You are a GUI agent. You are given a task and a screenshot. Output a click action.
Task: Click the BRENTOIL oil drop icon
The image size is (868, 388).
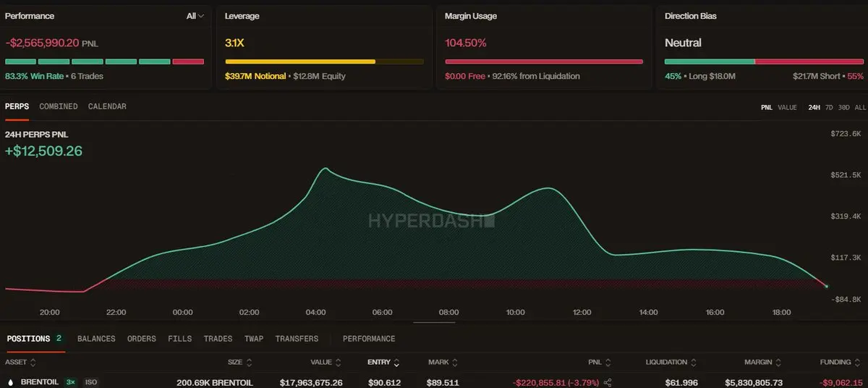point(10,382)
